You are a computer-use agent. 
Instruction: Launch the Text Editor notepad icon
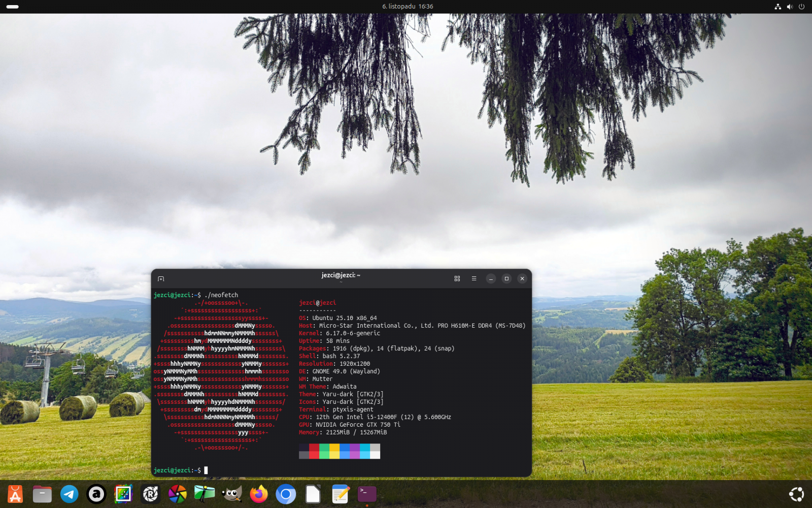tap(340, 494)
